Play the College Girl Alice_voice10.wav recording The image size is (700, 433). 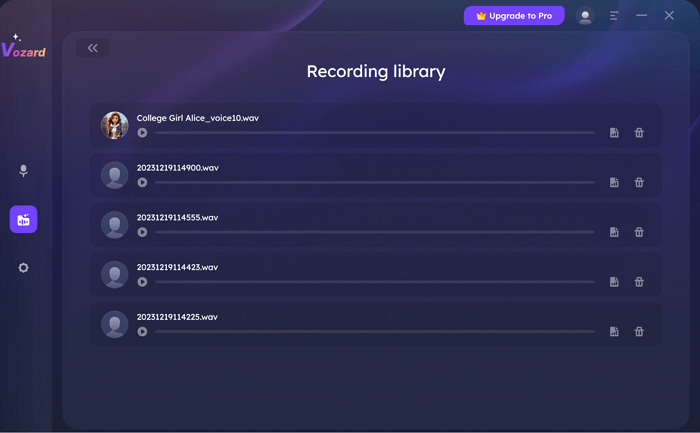point(143,133)
